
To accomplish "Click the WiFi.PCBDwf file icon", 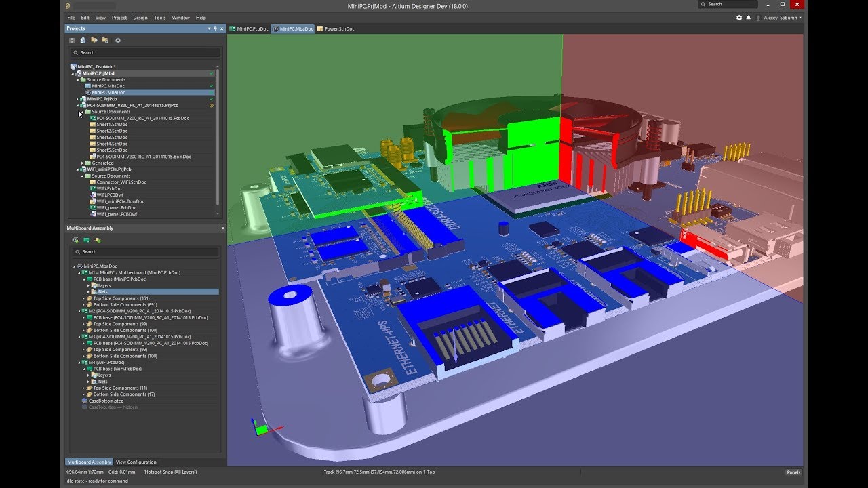I will 92,195.
